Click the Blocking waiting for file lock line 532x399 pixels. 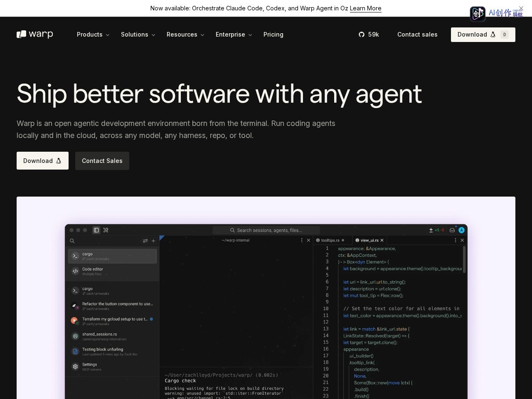click(224, 389)
